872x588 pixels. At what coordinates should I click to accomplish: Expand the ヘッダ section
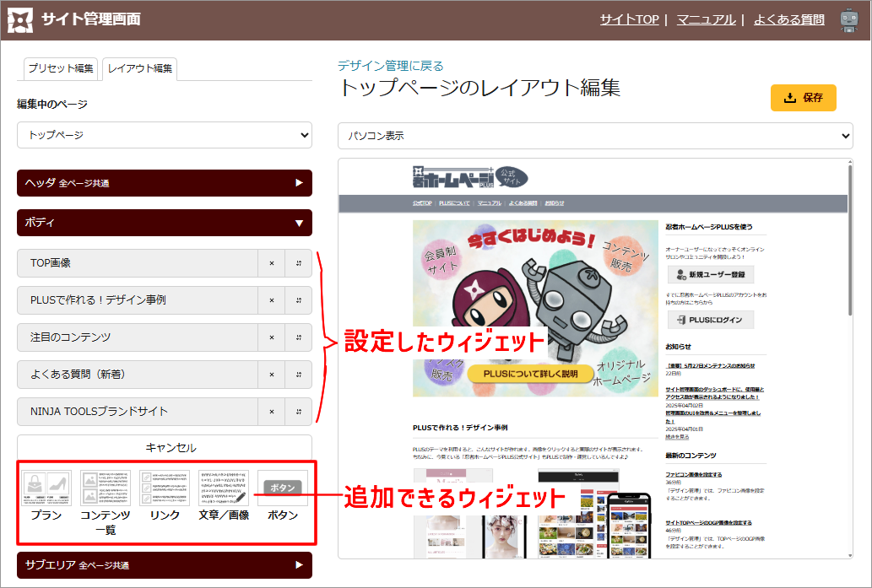[x=165, y=183]
